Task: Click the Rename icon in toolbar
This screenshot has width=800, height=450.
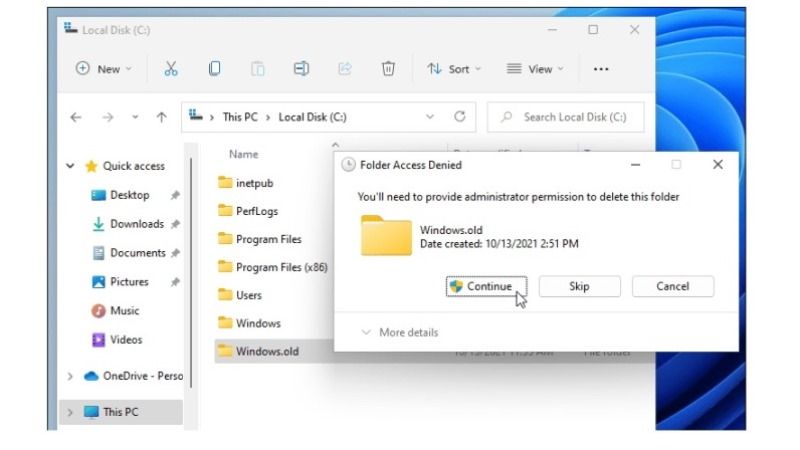Action: (301, 68)
